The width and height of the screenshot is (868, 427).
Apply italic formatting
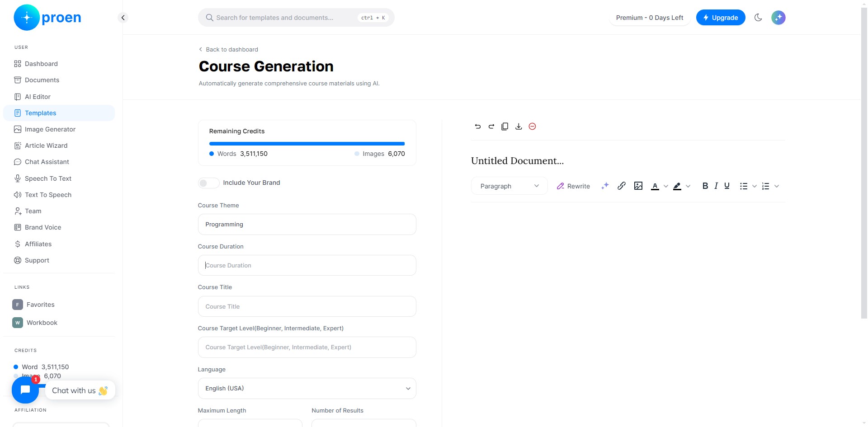click(x=716, y=186)
